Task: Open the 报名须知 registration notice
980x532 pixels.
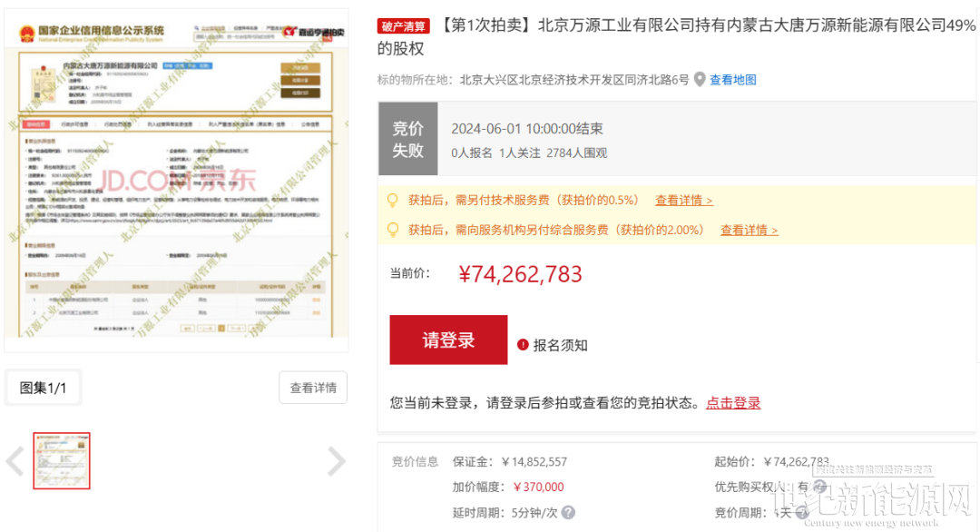Action: click(x=560, y=345)
